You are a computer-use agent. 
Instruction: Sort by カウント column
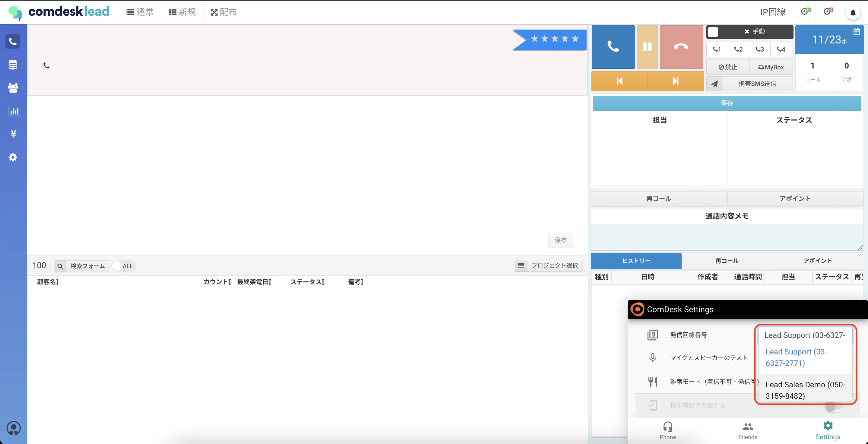(217, 282)
